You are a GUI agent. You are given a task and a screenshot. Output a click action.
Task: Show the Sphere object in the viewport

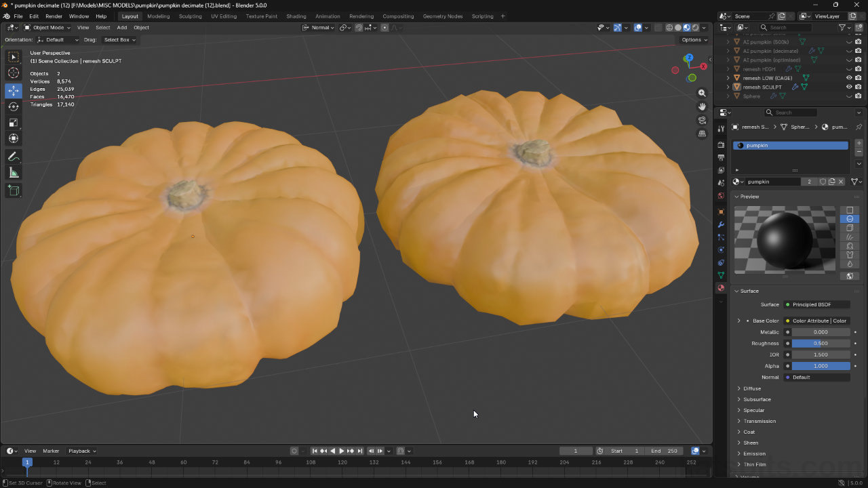click(850, 96)
